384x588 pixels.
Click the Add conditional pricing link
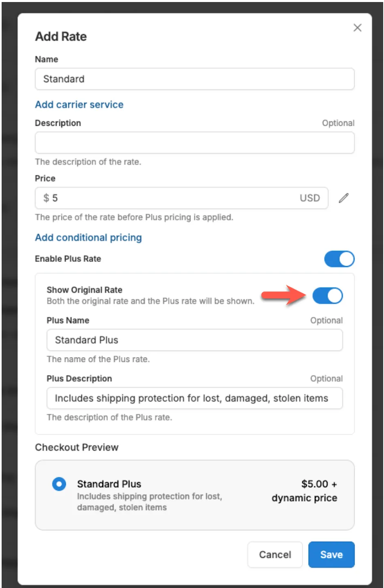pos(88,238)
